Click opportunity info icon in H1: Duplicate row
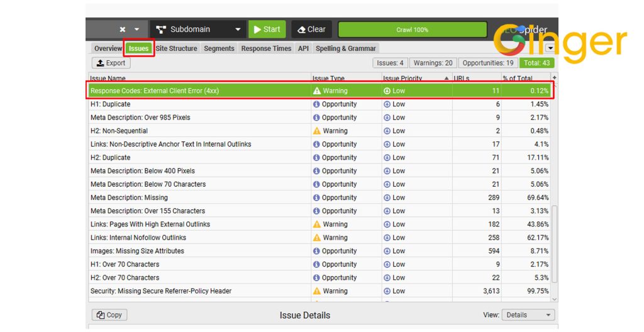Image resolution: width=644 pixels, height=332 pixels. 316,104
